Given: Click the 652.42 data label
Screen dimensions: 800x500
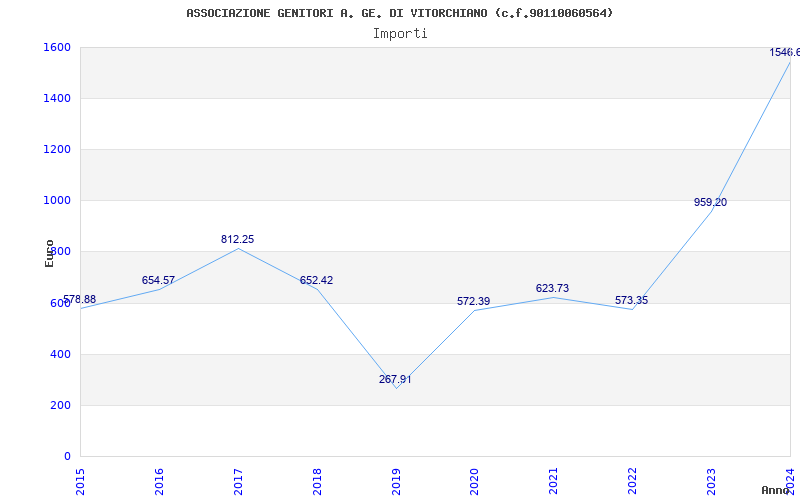Looking at the screenshot, I should point(316,280).
